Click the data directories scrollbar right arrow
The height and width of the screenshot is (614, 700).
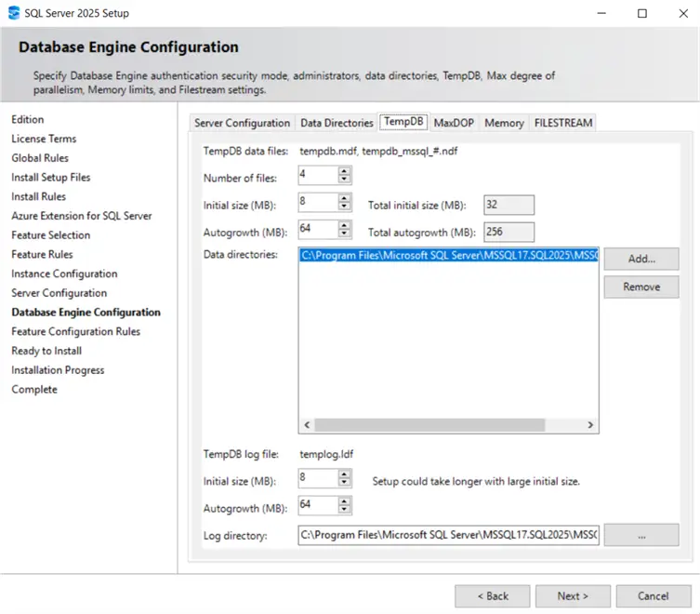click(x=590, y=425)
